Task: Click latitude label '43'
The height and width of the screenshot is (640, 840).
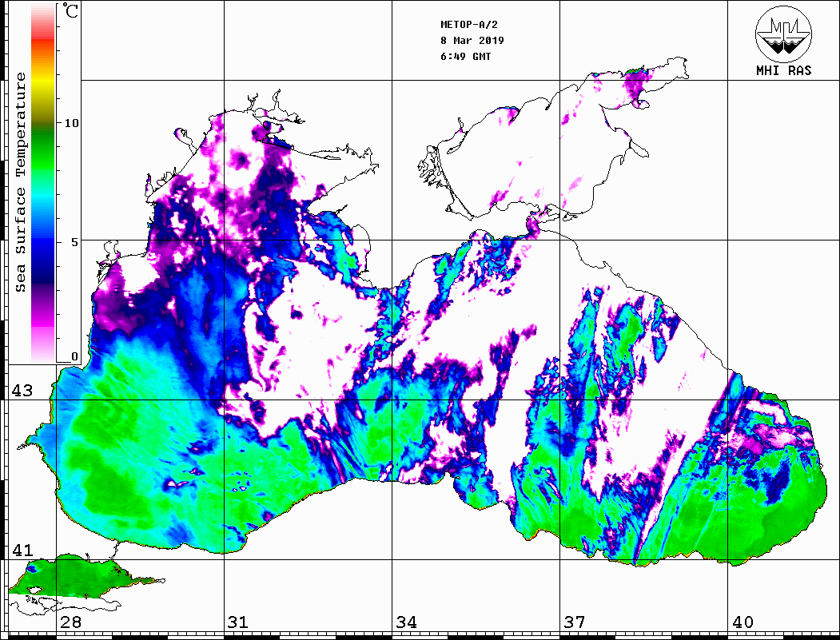Action: coord(22,391)
